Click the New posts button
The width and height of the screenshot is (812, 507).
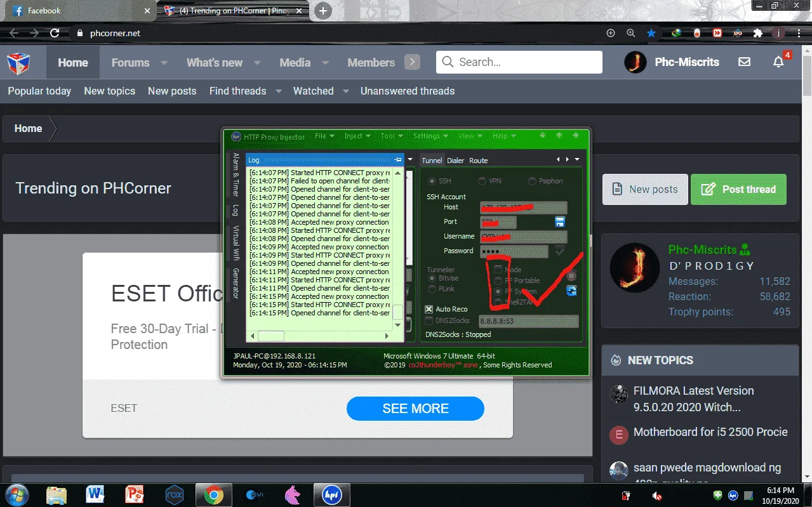pyautogui.click(x=645, y=189)
